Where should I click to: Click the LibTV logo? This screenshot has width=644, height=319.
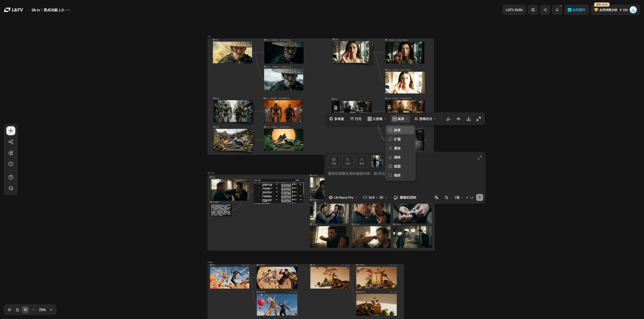[x=14, y=10]
